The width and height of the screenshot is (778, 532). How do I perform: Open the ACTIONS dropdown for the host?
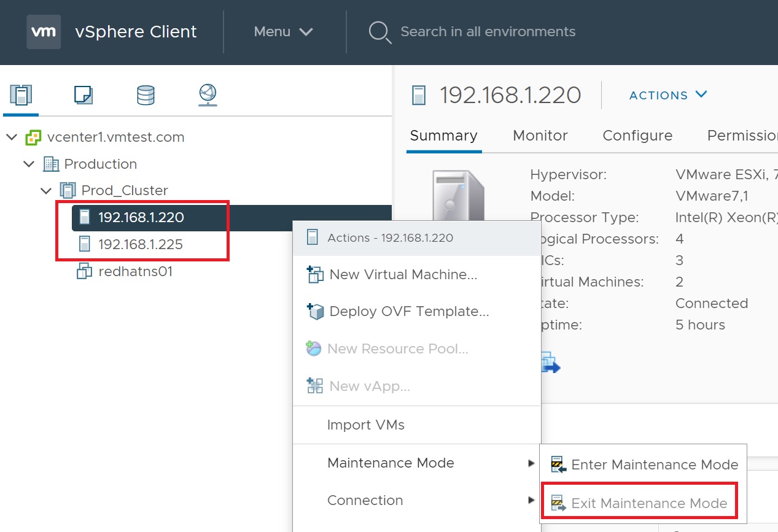pyautogui.click(x=668, y=95)
